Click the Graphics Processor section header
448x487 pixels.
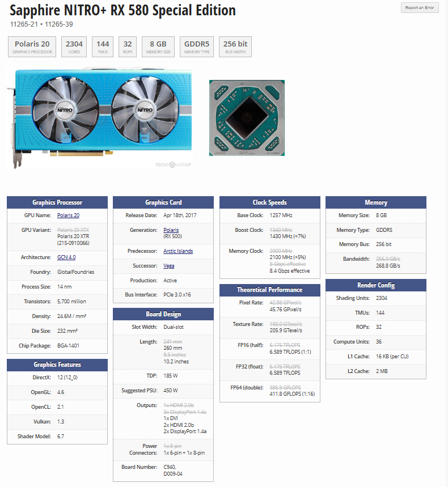[57, 202]
